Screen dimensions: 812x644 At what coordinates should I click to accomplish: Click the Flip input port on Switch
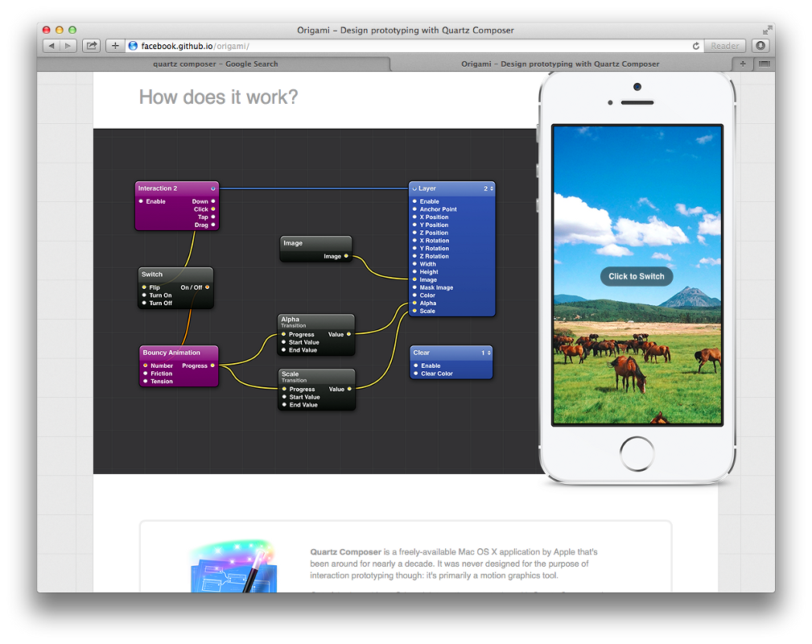(144, 287)
